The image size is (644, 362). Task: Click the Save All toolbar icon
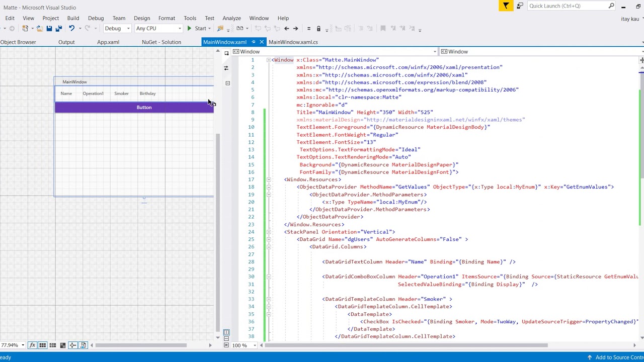point(58,29)
